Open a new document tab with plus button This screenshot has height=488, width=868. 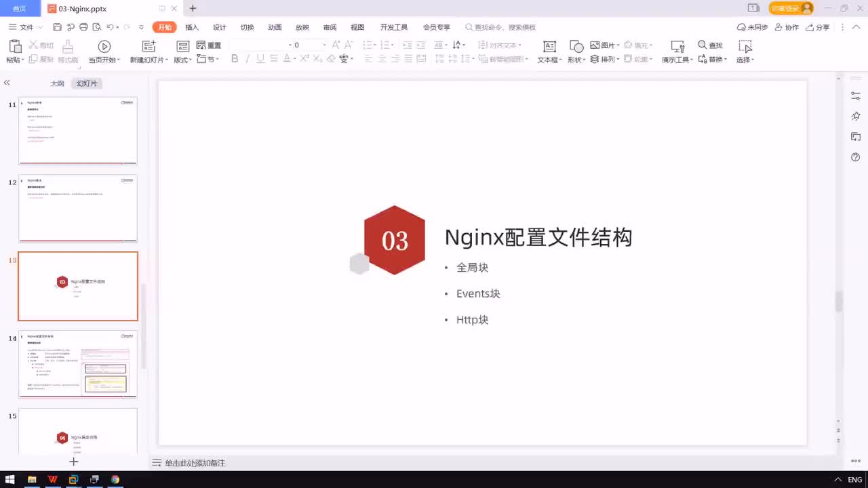click(193, 8)
